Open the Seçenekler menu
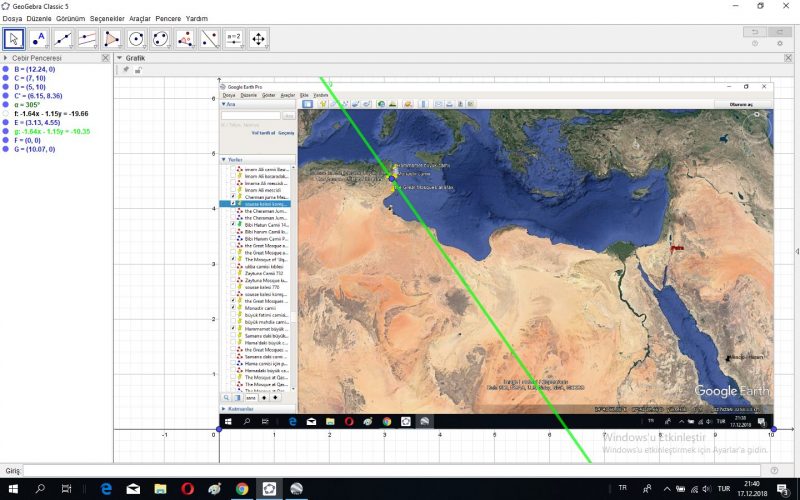 pos(107,18)
